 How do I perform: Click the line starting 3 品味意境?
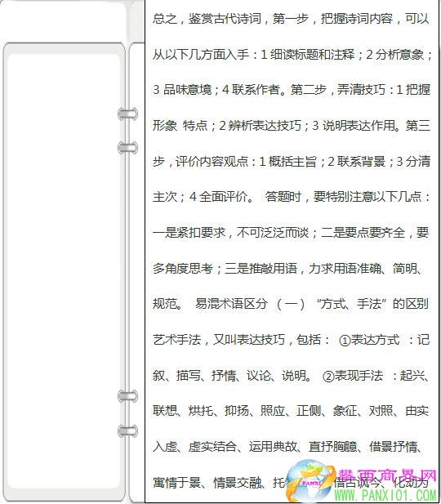[x=292, y=90]
